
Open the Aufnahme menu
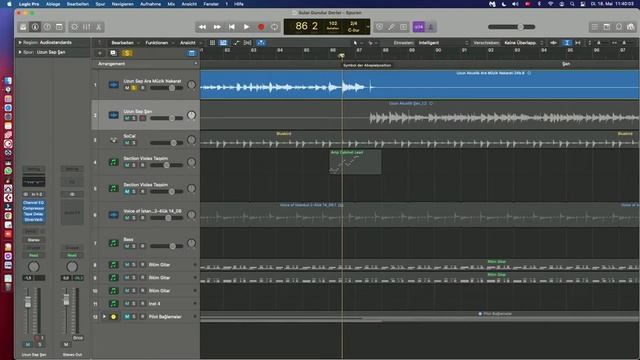pyautogui.click(x=151, y=4)
